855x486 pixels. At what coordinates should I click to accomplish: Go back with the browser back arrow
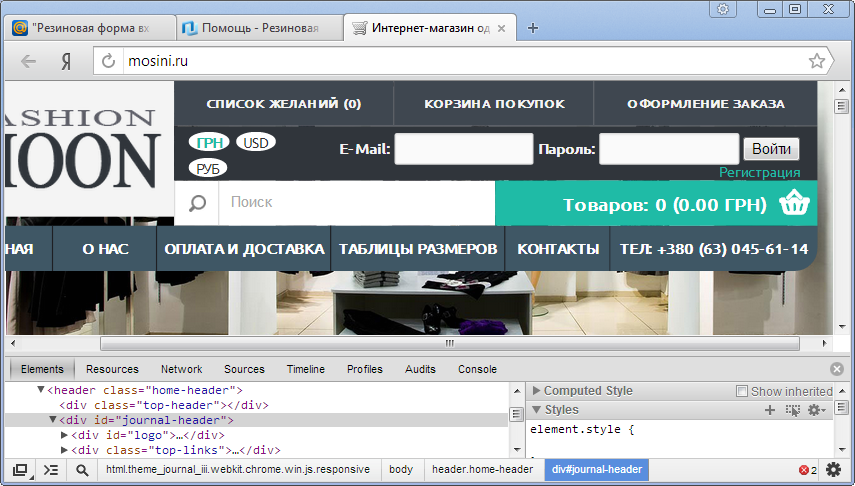point(28,61)
